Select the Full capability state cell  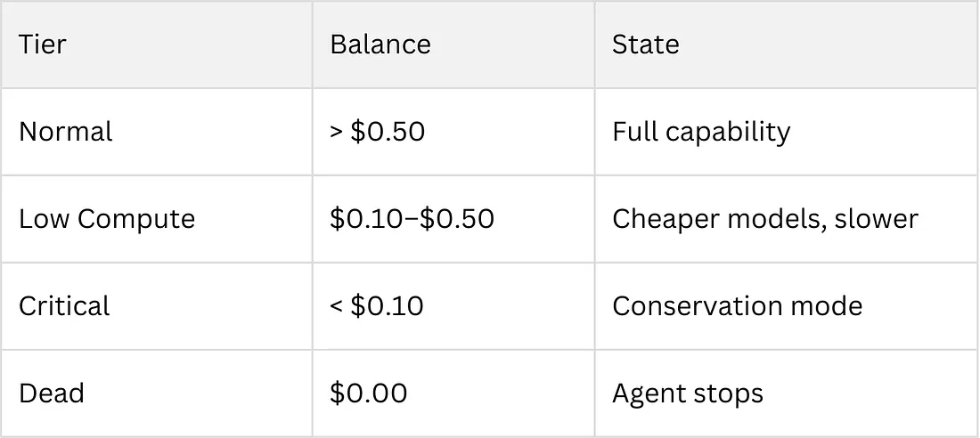[701, 132]
